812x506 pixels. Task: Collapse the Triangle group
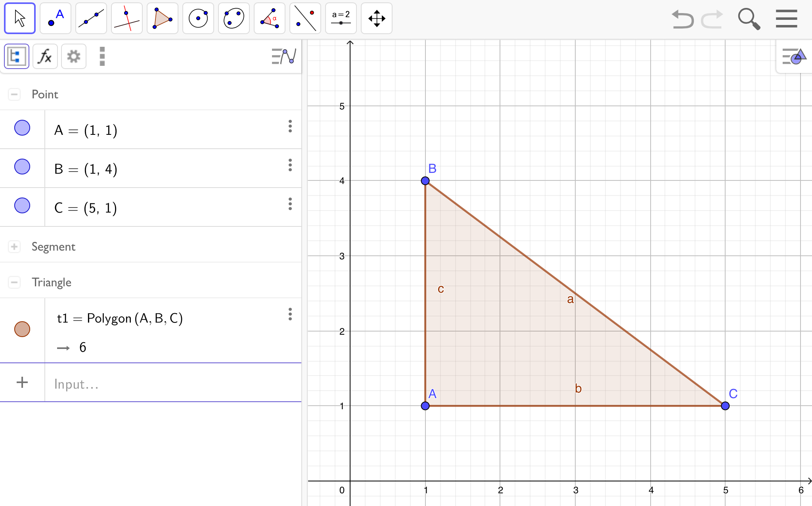pyautogui.click(x=14, y=282)
